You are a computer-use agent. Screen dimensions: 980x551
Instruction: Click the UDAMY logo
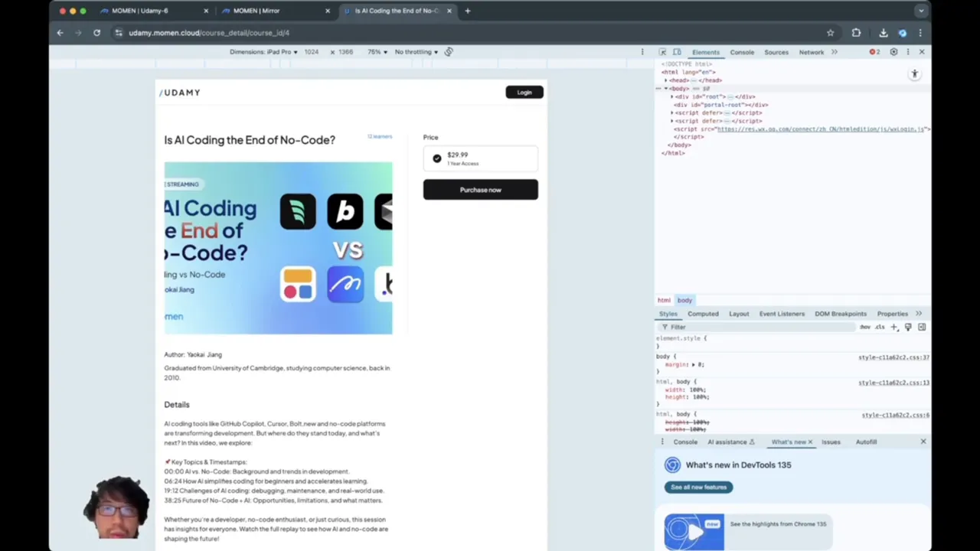click(180, 93)
